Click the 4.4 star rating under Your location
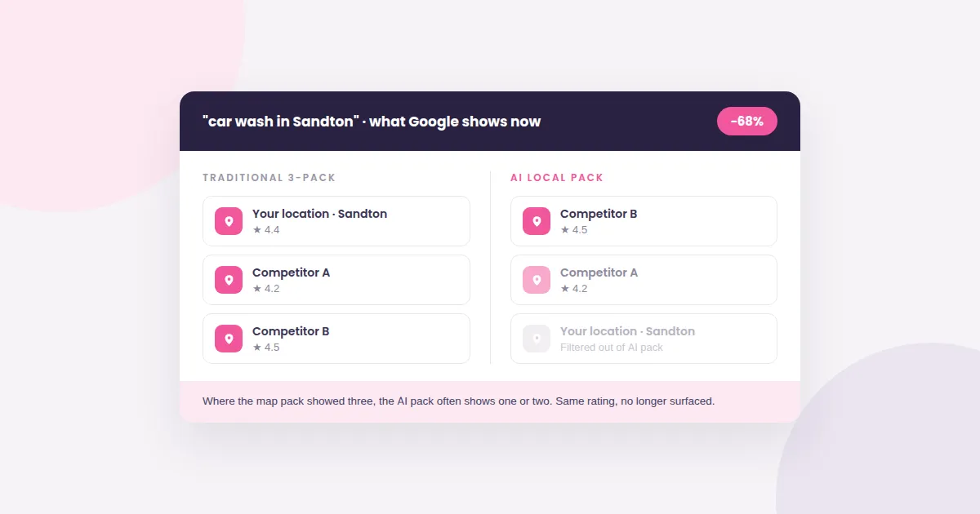Viewport: 980px width, 514px height. (x=266, y=230)
